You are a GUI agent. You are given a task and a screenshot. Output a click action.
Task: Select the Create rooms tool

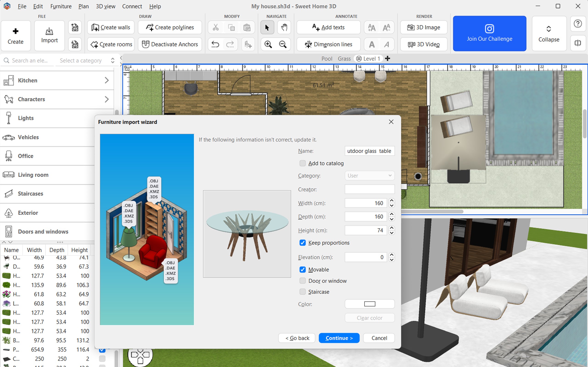tap(110, 44)
